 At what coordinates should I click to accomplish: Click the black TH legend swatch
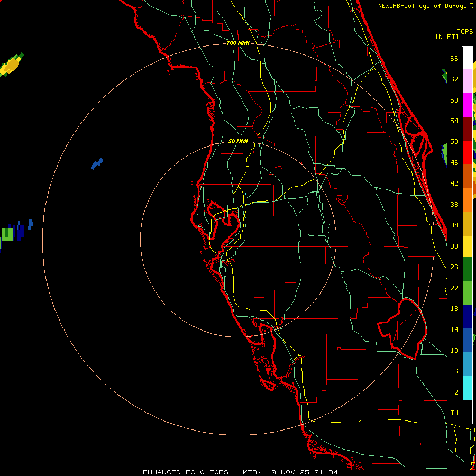tap(467, 411)
